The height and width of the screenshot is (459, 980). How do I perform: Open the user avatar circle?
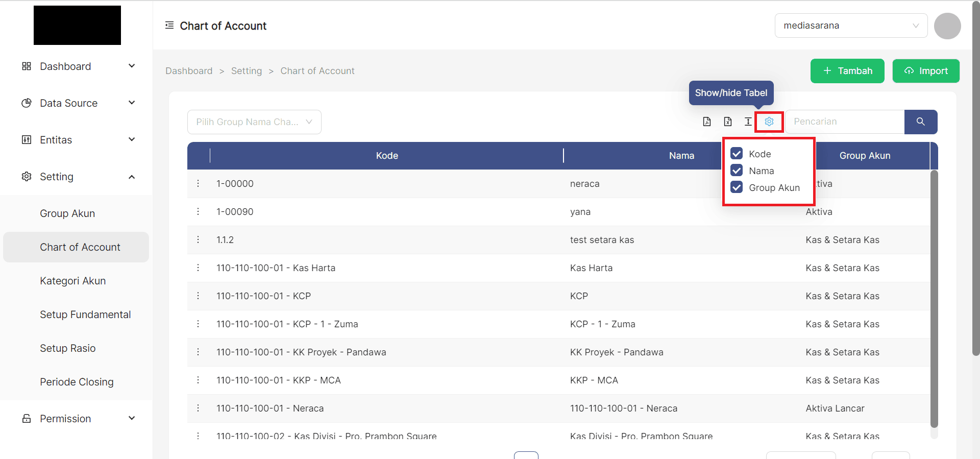point(947,26)
